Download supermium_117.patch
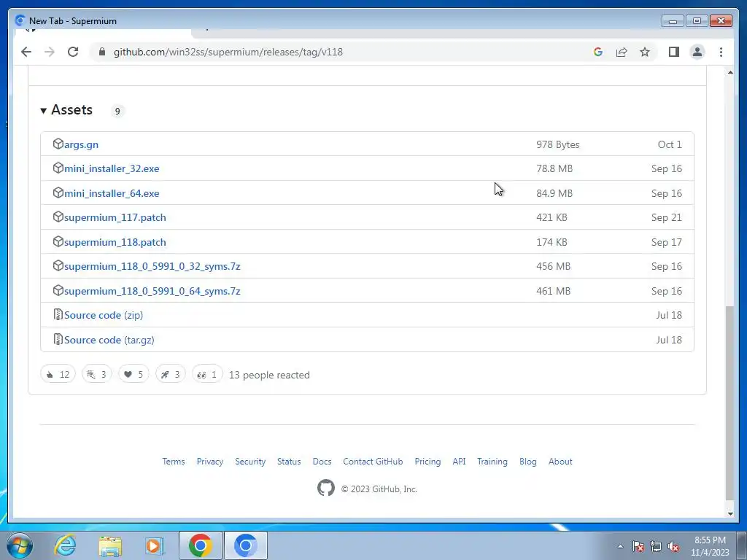 pyautogui.click(x=115, y=217)
